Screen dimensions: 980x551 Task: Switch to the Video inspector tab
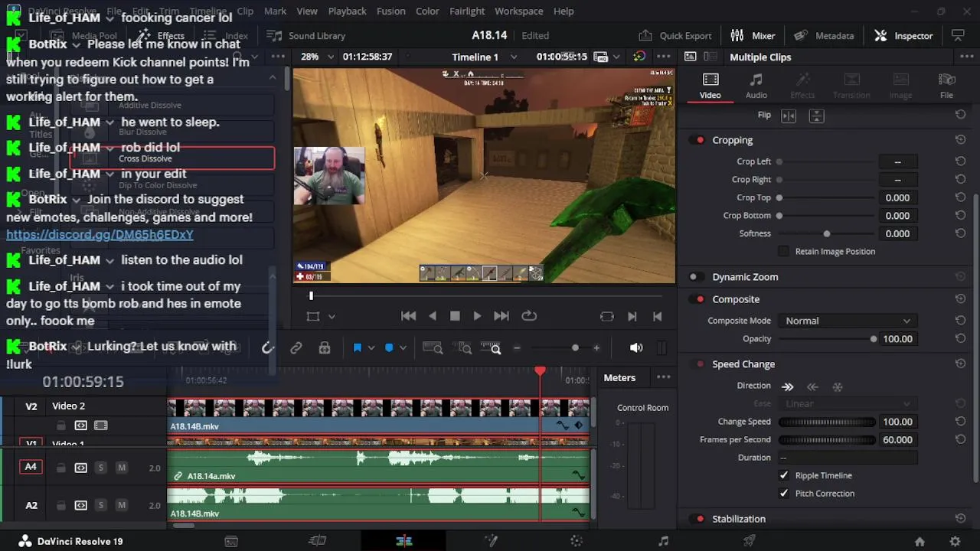[710, 86]
